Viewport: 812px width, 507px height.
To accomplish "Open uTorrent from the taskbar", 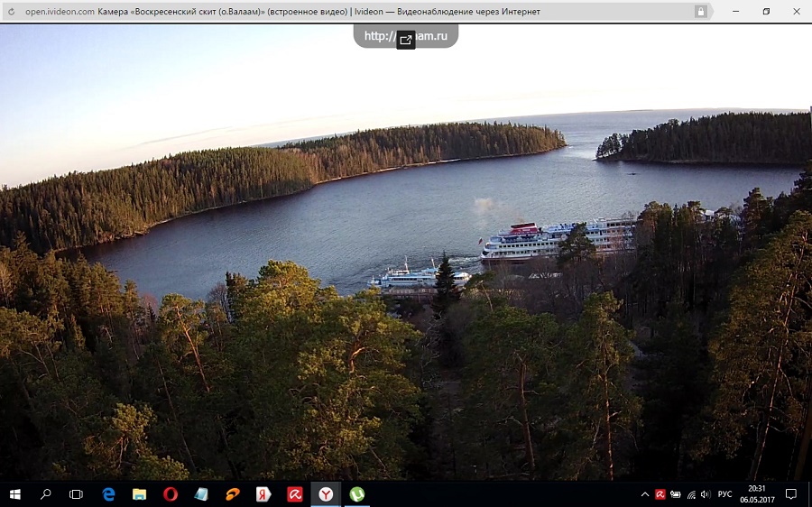I will 356,494.
